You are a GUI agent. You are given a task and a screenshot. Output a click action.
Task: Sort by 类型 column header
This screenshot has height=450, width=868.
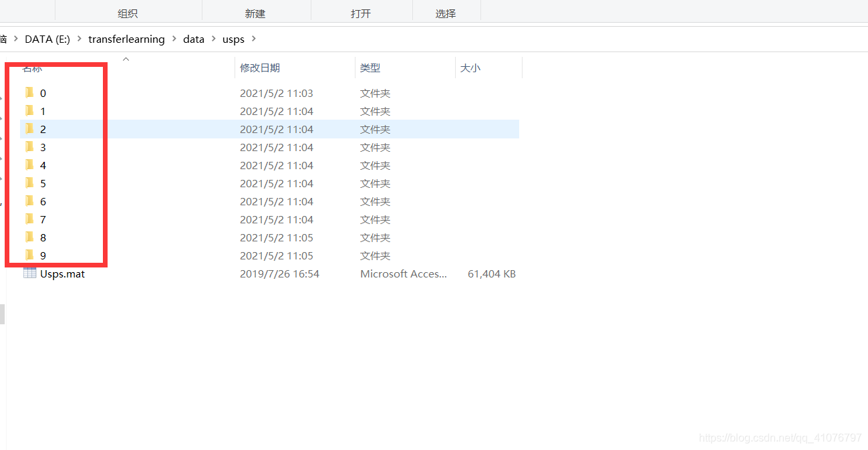pos(370,68)
